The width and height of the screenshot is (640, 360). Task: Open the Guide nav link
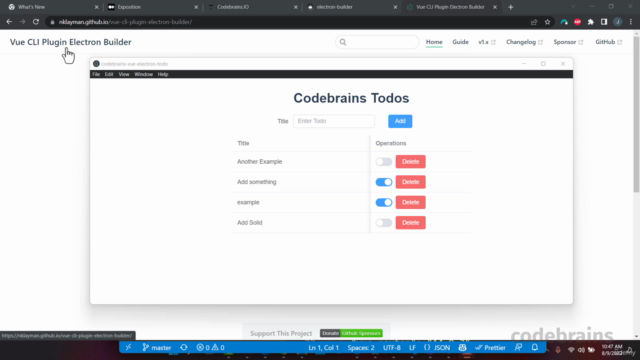[x=460, y=42]
